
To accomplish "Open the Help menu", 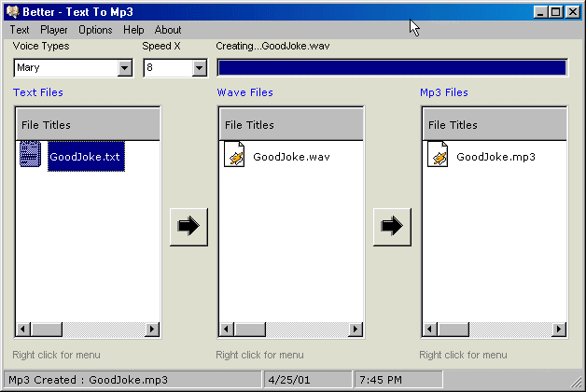I will pos(133,30).
